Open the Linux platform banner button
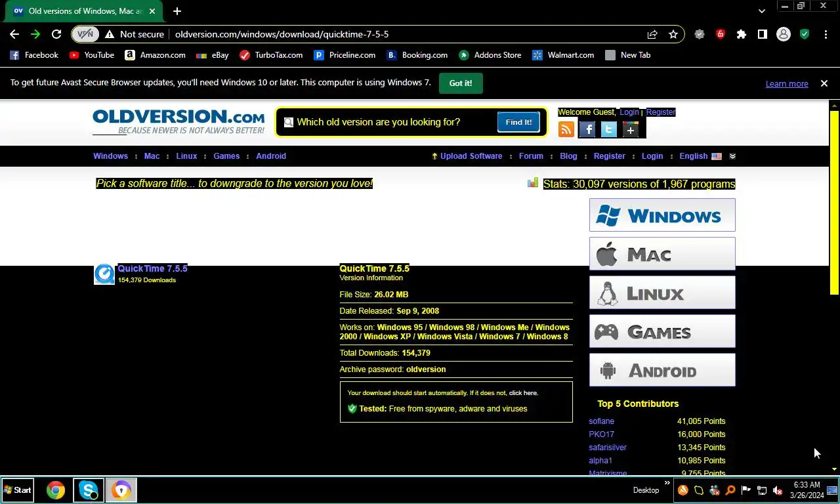The height and width of the screenshot is (504, 840). pyautogui.click(x=662, y=292)
